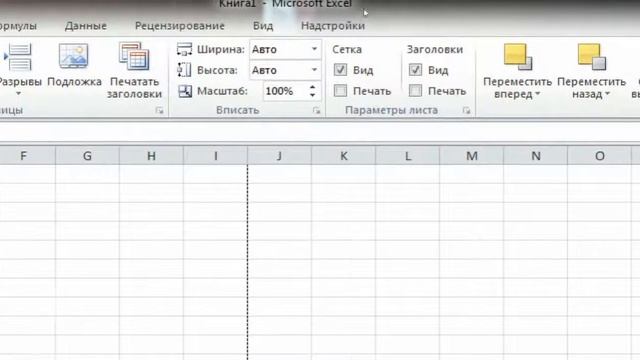
Task: Open the Разрывы (Breaks) menu
Action: click(x=19, y=69)
